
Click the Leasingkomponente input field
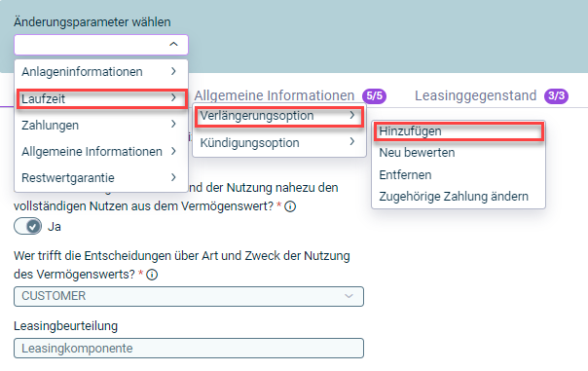click(189, 349)
